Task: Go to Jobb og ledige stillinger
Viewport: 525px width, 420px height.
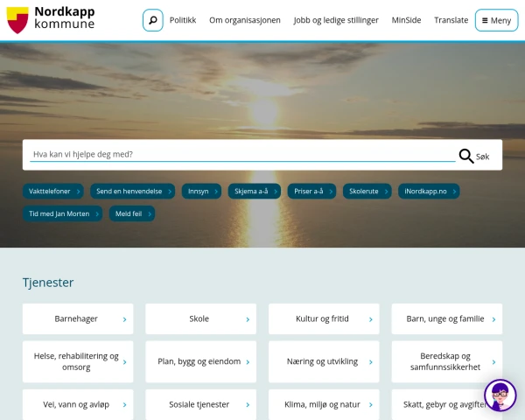Action: (336, 20)
